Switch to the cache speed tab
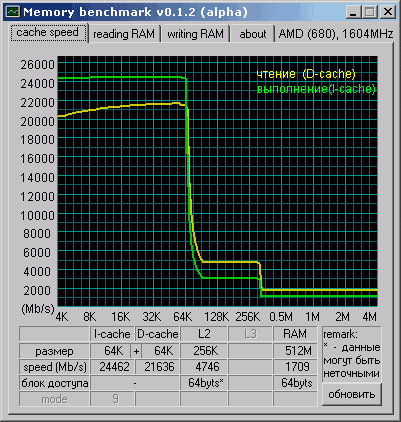Screen dimensions: 401x422 (47, 33)
